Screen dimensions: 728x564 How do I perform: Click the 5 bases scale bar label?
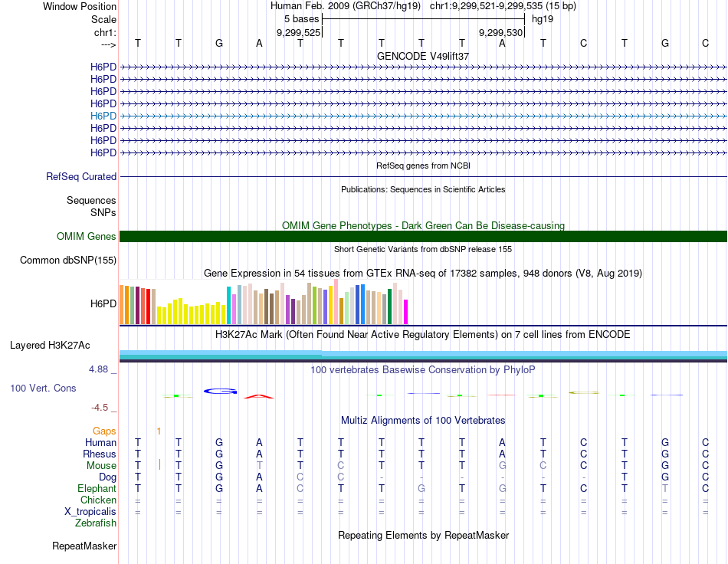point(301,19)
